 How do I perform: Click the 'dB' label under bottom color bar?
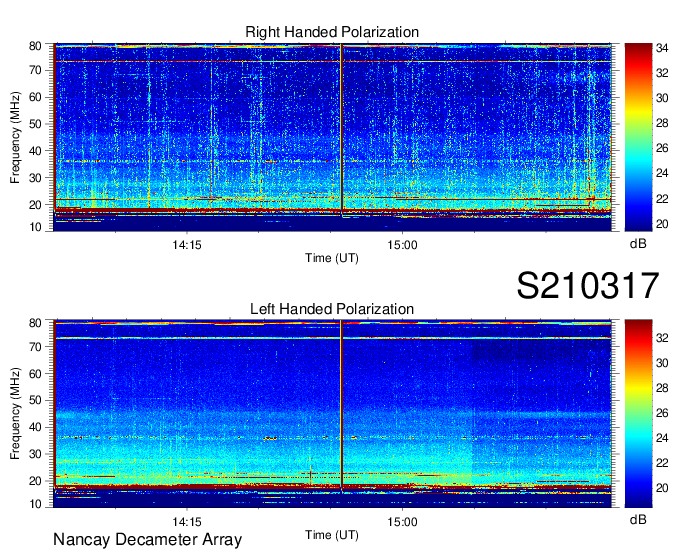[x=638, y=519]
